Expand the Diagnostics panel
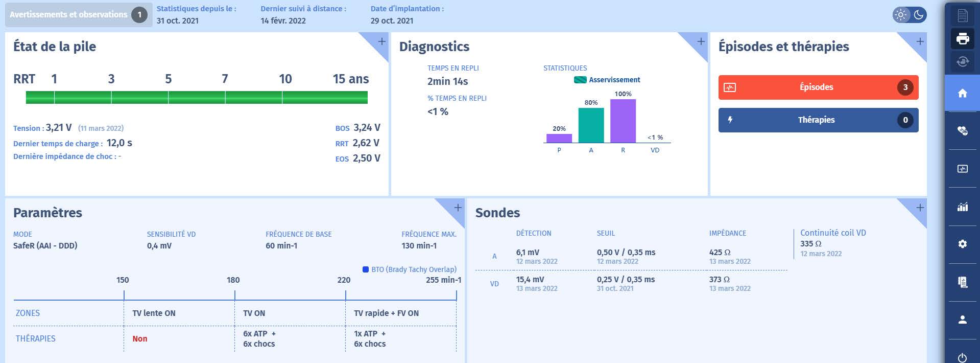Image resolution: width=980 pixels, height=363 pixels. pos(701,41)
